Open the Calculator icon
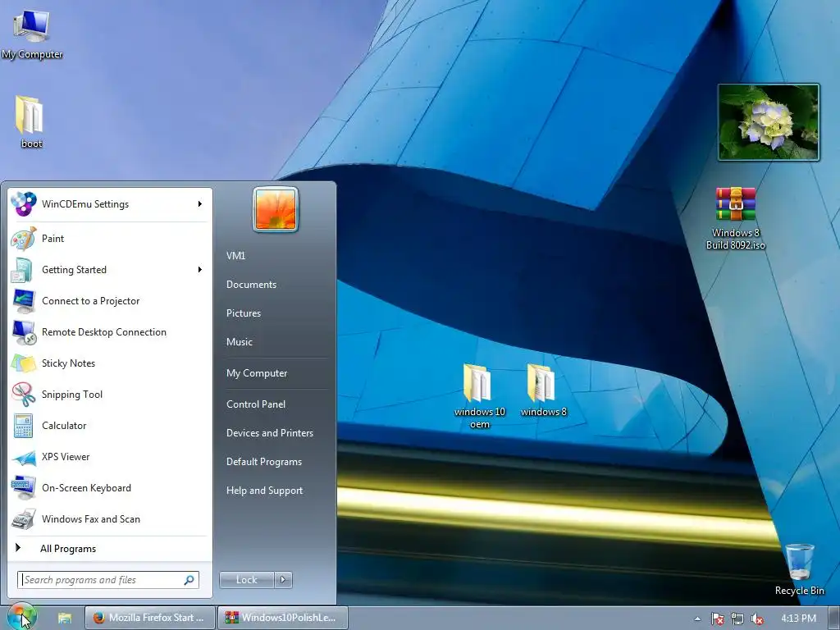 pyautogui.click(x=24, y=426)
